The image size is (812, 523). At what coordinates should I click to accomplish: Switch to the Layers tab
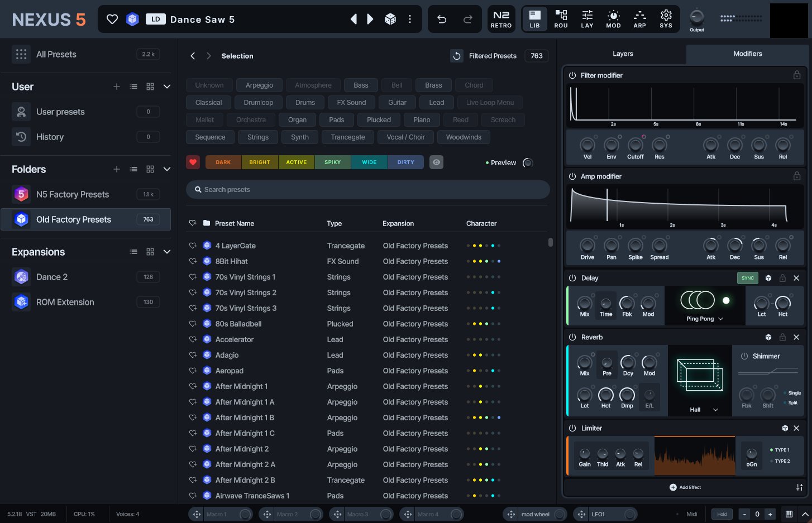point(623,54)
